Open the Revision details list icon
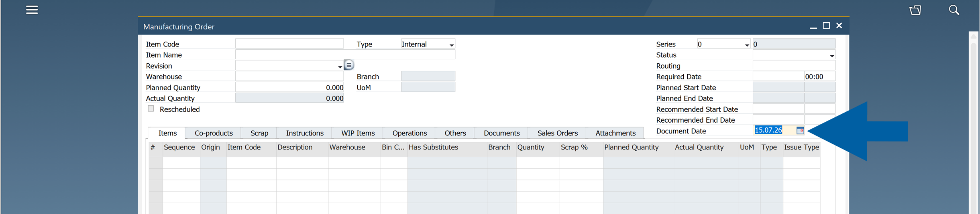The width and height of the screenshot is (980, 214). pyautogui.click(x=349, y=65)
